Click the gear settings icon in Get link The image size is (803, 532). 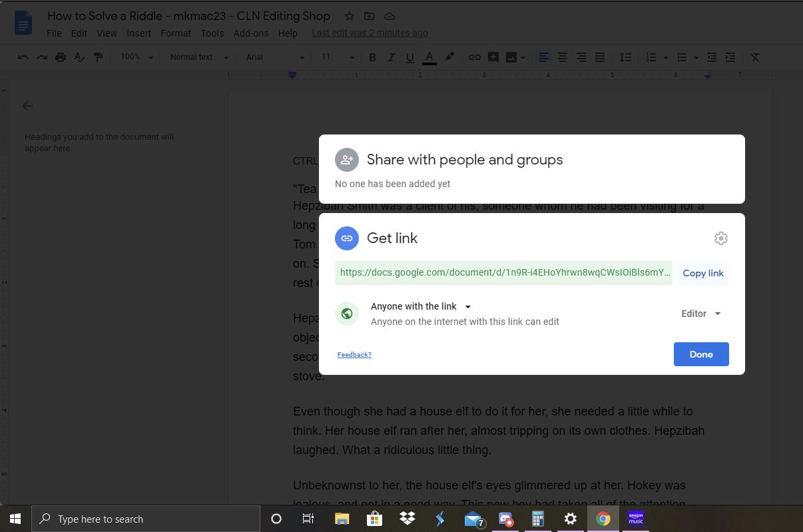click(720, 238)
